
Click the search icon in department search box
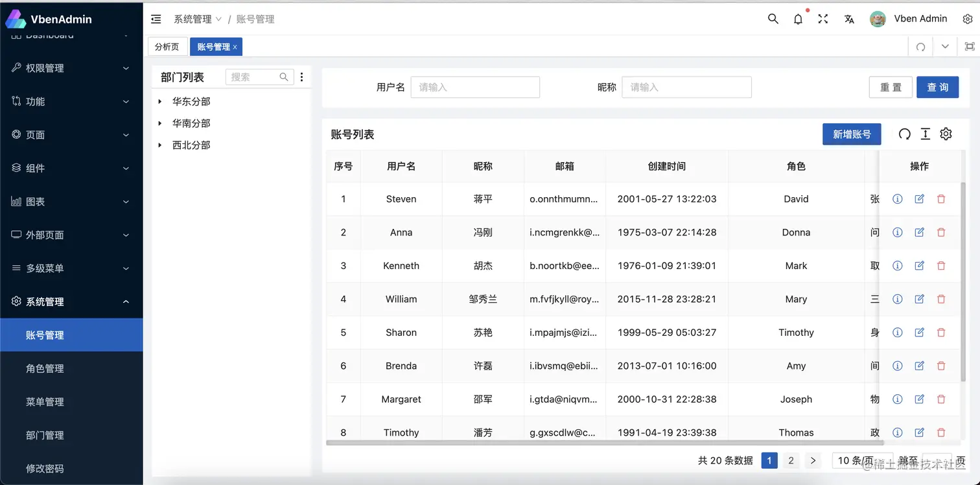point(284,77)
